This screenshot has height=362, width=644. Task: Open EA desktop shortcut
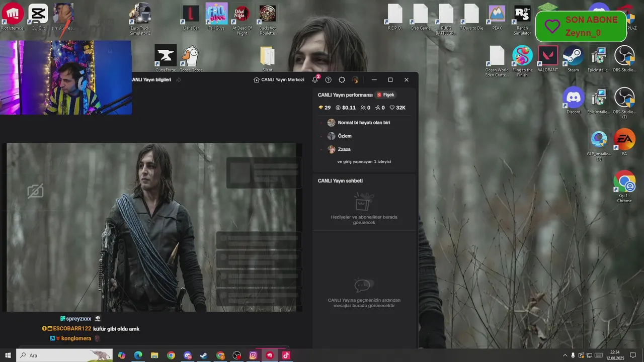point(624,142)
